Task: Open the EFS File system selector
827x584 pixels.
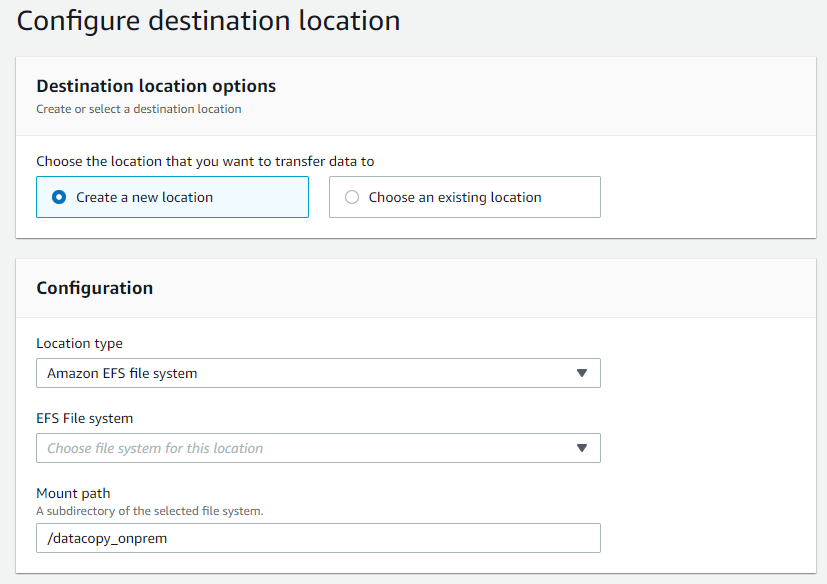Action: 318,447
